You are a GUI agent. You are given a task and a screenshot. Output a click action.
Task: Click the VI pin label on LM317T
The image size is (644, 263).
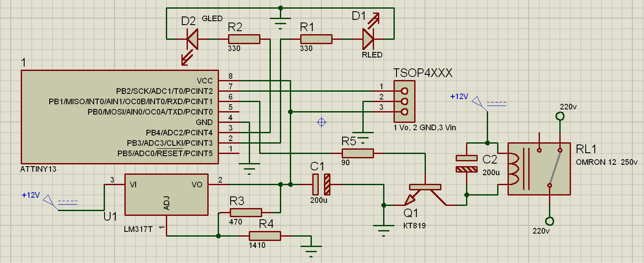(x=133, y=185)
